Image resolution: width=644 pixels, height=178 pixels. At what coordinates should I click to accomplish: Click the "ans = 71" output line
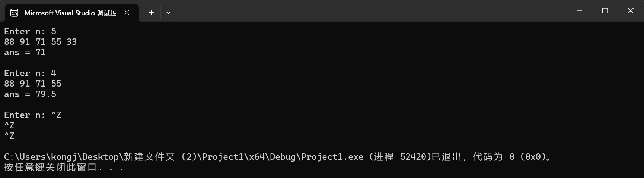pyautogui.click(x=25, y=52)
